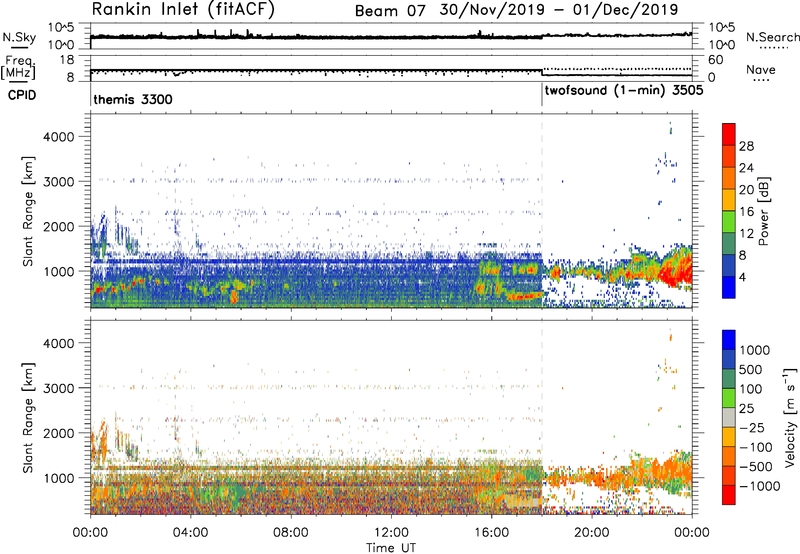Viewport: 800px width, 554px height.
Task: Click the 'Nave' legend label
Action: tap(761, 70)
